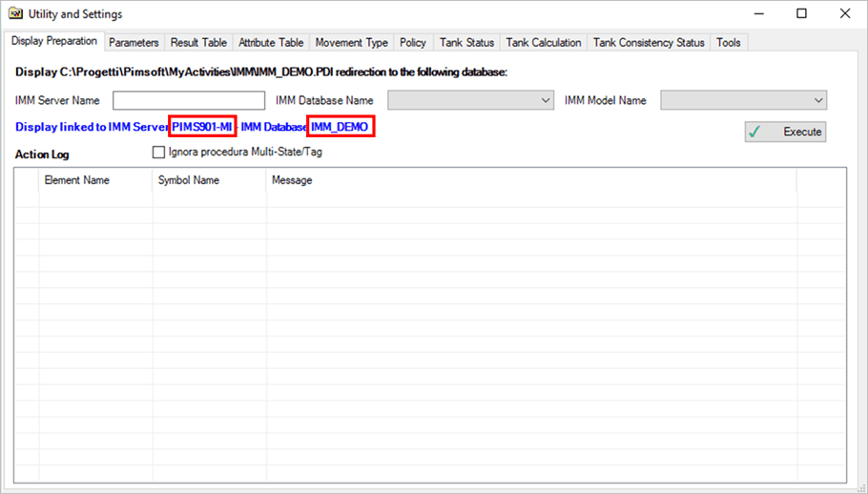This screenshot has height=494, width=868.
Task: Select the Attribute Table tab
Action: 271,43
